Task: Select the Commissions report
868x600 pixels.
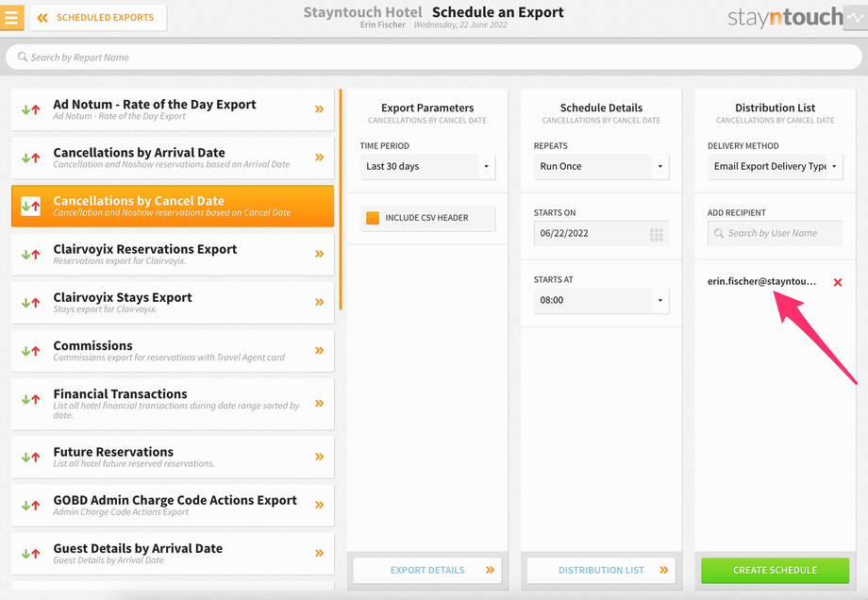Action: [173, 350]
